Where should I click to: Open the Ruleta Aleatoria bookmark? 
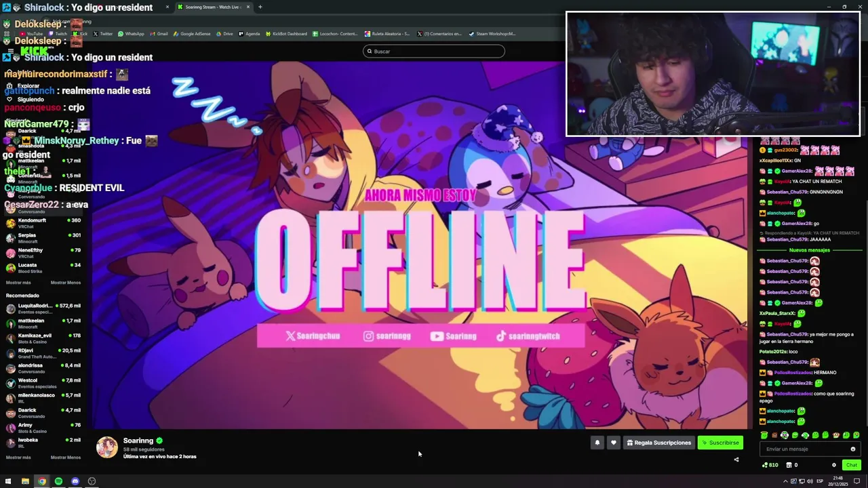388,33
